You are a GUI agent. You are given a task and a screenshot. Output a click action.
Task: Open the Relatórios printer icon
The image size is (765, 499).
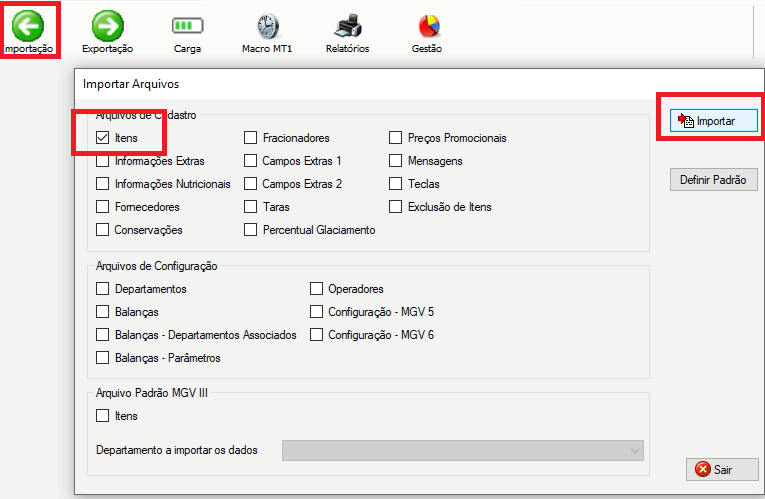pos(347,24)
